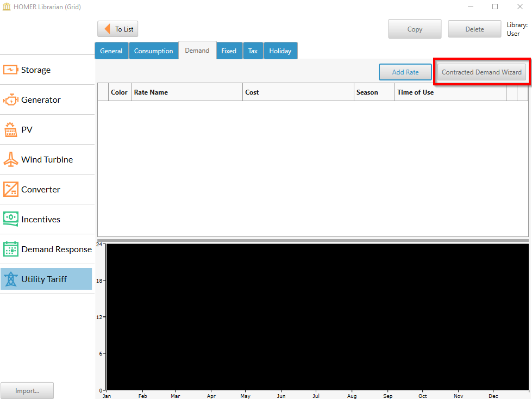Open the Consumption tab
The width and height of the screenshot is (532, 399).
153,51
